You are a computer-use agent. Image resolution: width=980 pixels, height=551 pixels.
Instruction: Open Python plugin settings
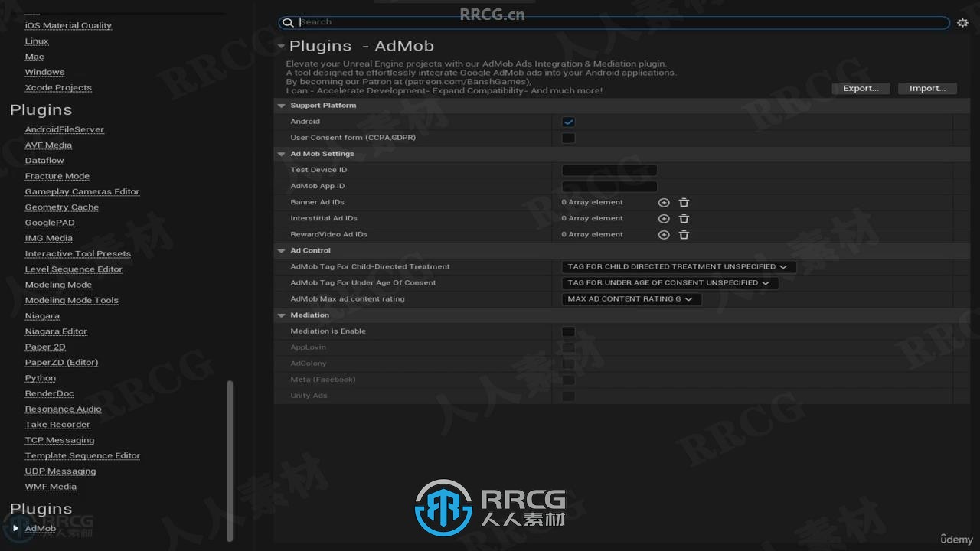tap(41, 378)
